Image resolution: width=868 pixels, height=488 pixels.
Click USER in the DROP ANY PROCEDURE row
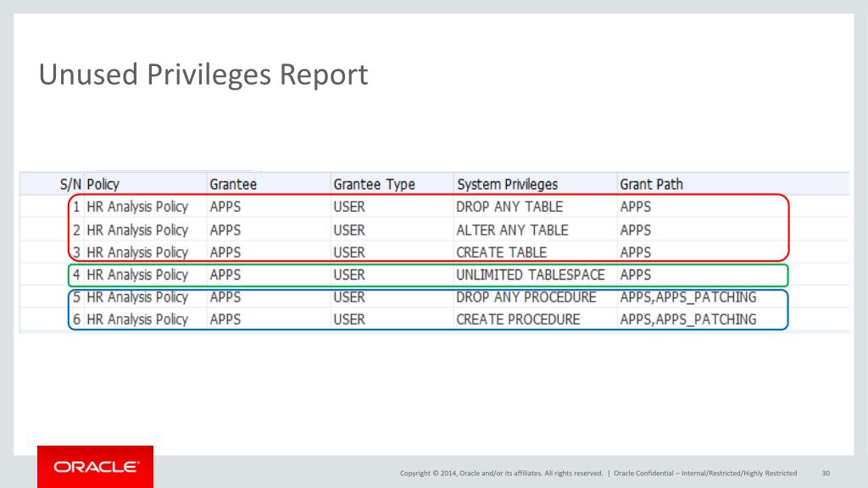(349, 297)
